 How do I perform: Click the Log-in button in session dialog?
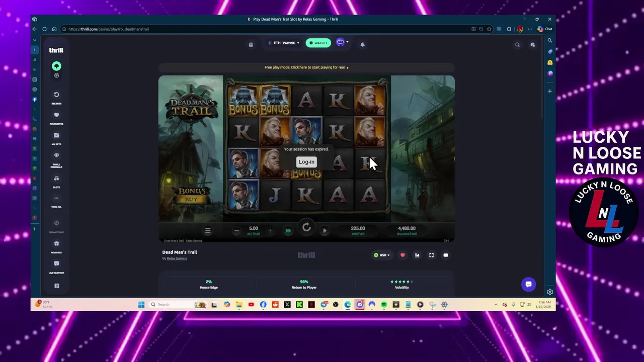(306, 162)
